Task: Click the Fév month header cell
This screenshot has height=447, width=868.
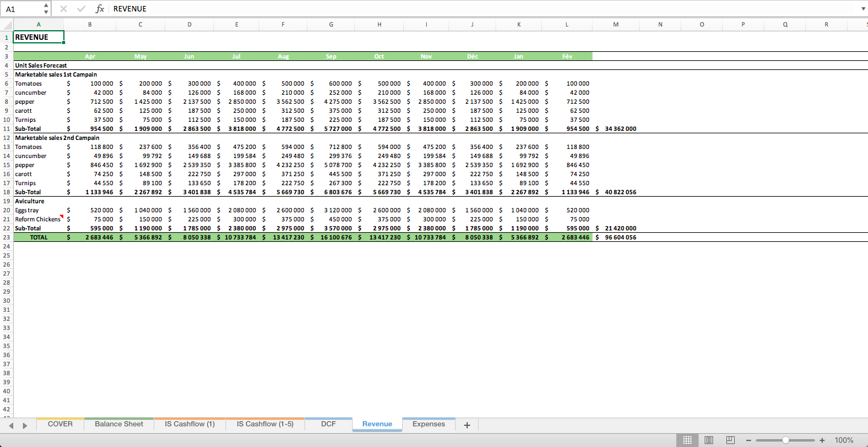Action: [x=567, y=56]
